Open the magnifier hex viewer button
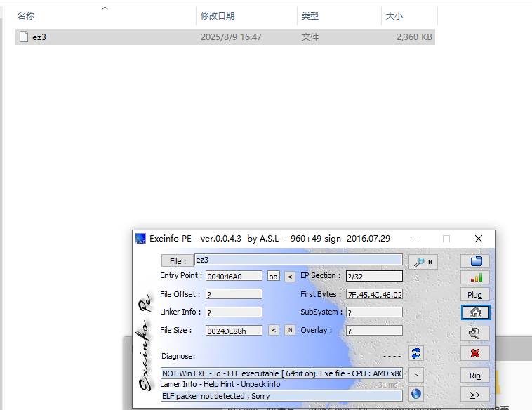The height and width of the screenshot is (410, 532). click(423, 262)
